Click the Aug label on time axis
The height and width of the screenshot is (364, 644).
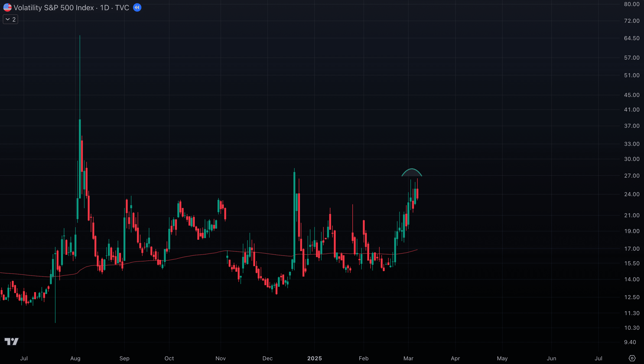75,358
